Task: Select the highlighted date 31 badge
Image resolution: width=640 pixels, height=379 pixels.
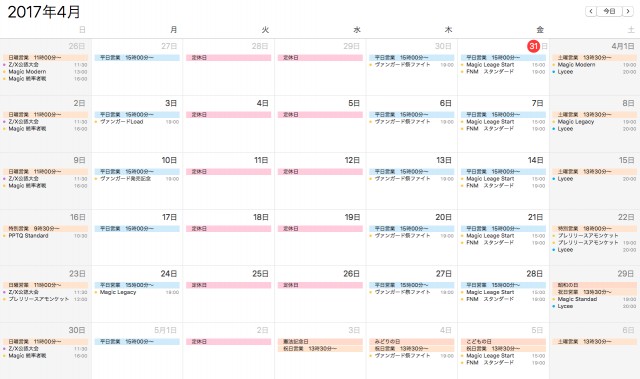Action: [533, 46]
